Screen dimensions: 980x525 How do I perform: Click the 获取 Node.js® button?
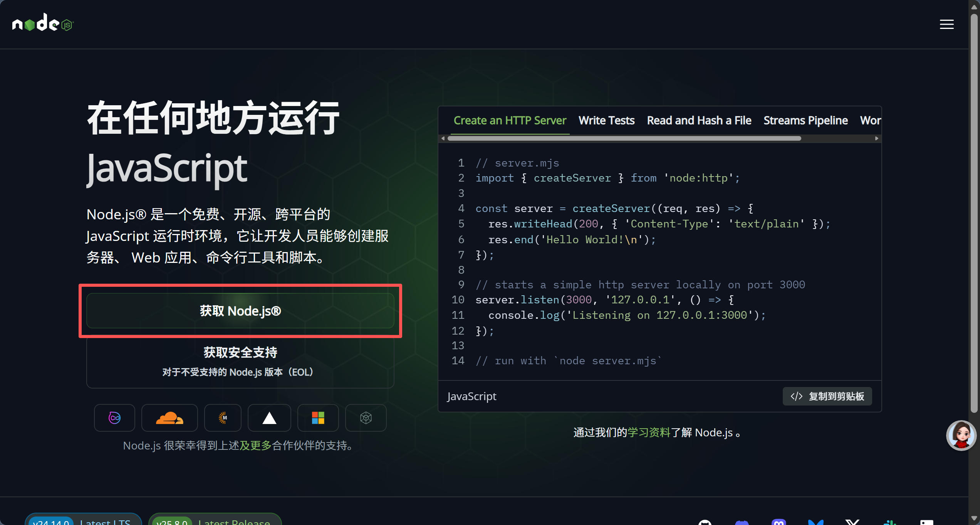click(240, 311)
